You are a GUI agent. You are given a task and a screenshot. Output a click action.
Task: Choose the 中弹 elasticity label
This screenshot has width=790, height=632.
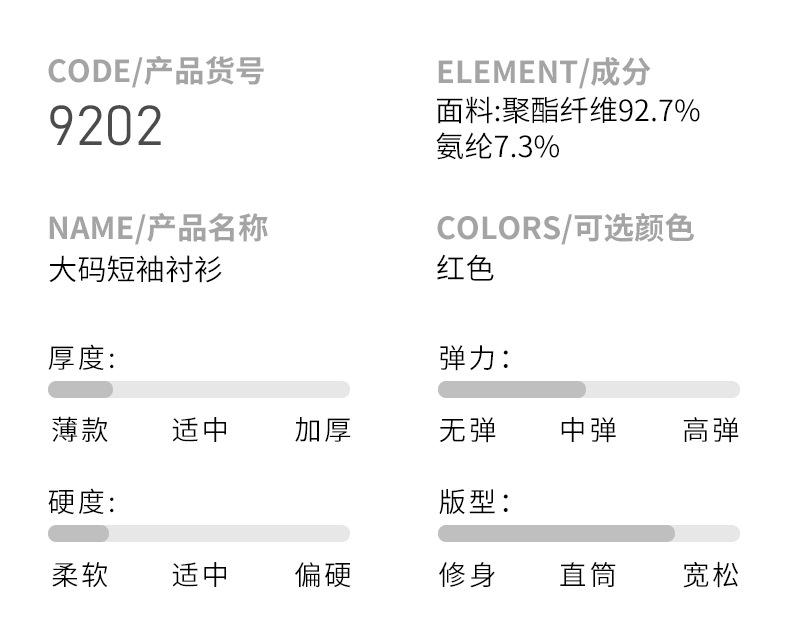(x=588, y=431)
